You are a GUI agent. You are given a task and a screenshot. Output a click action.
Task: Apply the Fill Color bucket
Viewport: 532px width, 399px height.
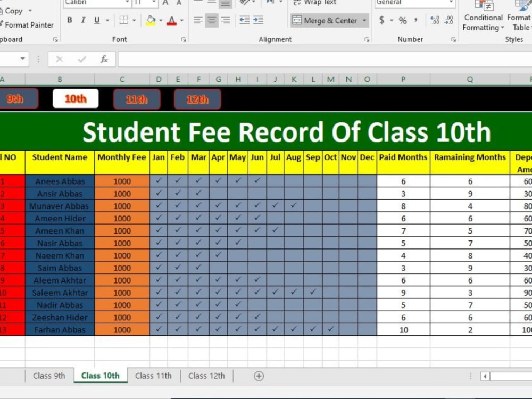tap(151, 20)
